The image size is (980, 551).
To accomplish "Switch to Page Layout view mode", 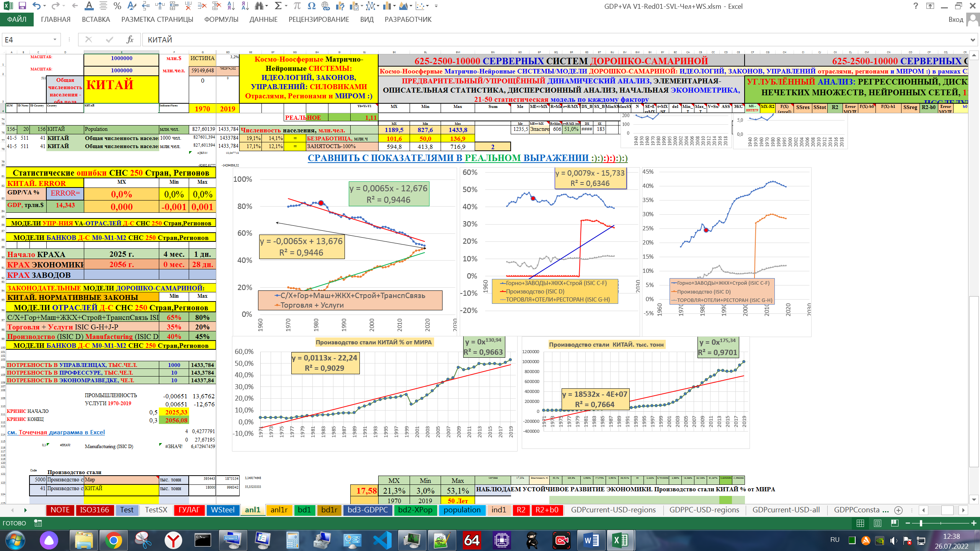I will [x=877, y=523].
